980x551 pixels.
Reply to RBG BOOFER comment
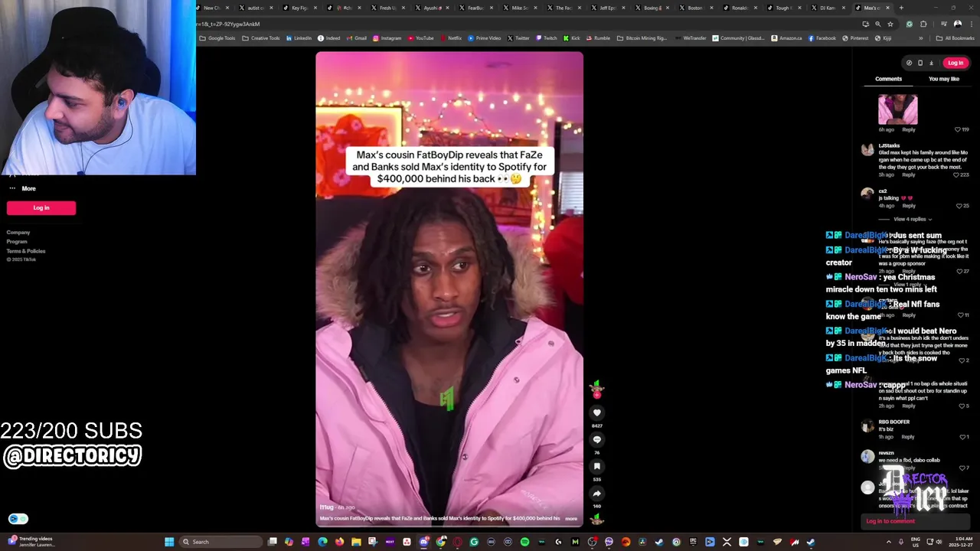tap(908, 437)
